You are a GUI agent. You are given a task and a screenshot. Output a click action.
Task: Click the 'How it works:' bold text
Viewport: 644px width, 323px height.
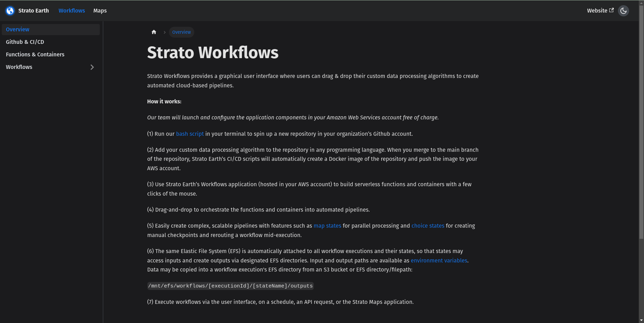pos(164,102)
